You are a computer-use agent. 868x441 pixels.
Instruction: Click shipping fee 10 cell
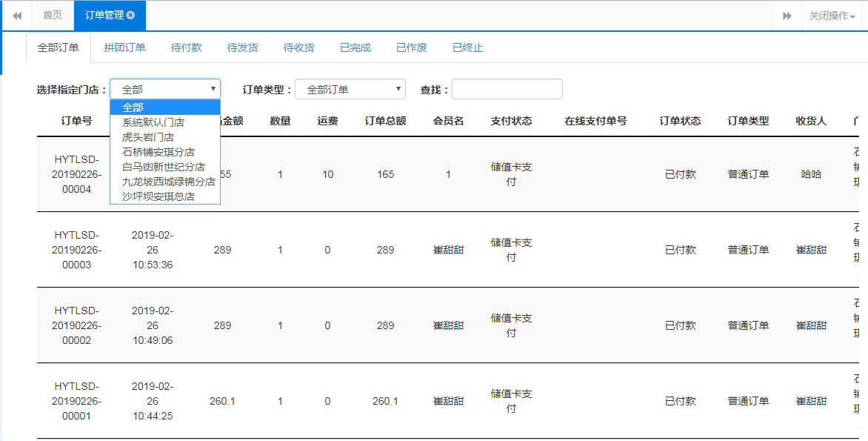[327, 174]
